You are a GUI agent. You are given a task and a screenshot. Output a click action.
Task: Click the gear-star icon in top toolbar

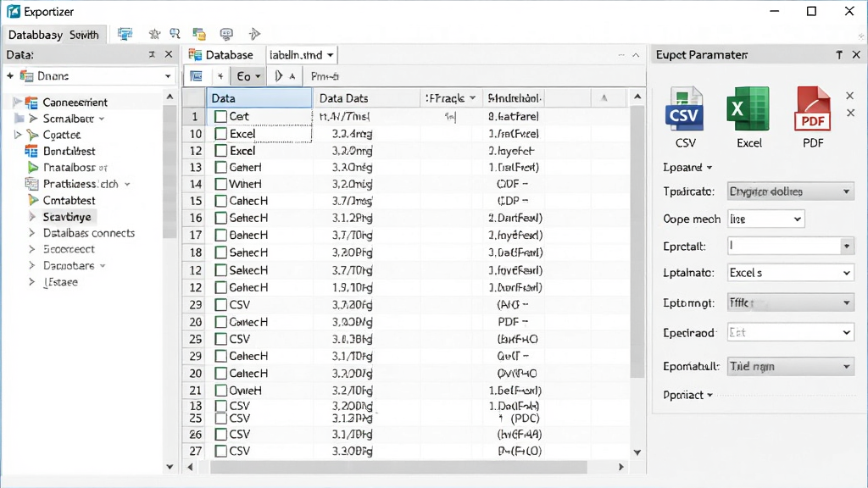[x=154, y=34]
